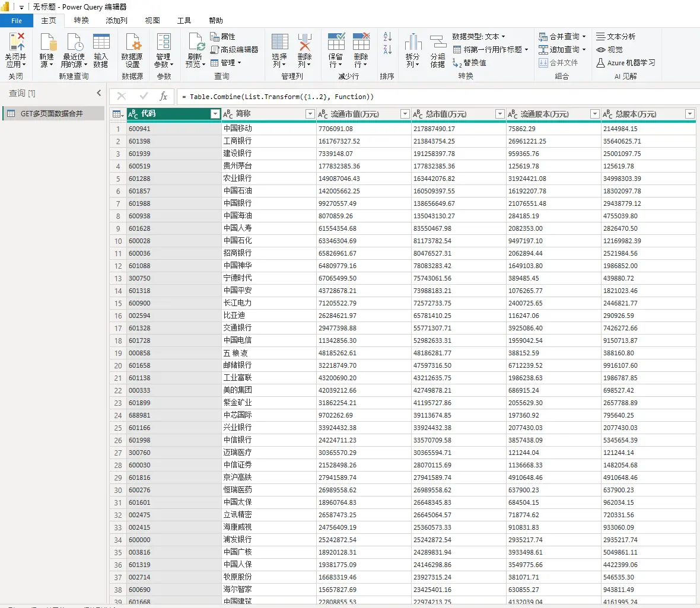Select cell 中国移动 in 简称 column

(269, 129)
